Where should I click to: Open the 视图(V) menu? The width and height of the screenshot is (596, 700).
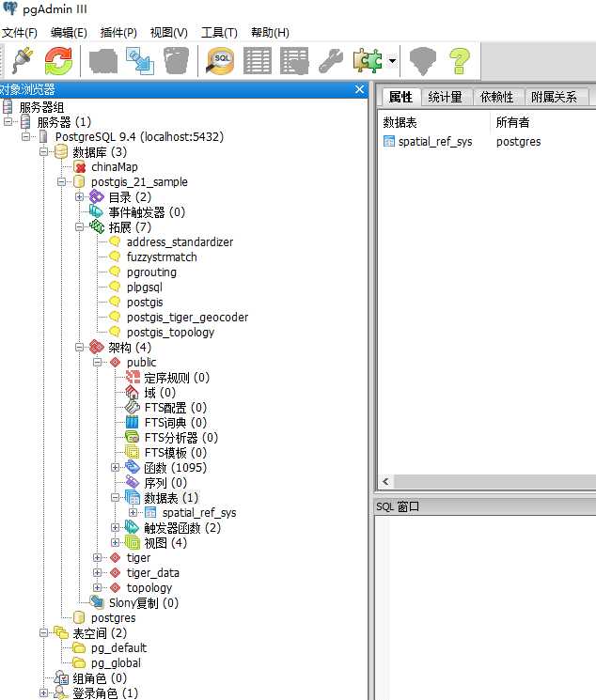click(x=168, y=33)
